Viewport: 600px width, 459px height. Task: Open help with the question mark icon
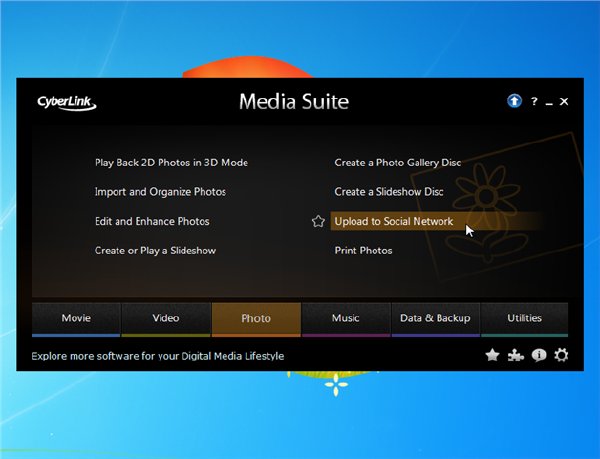click(x=534, y=101)
